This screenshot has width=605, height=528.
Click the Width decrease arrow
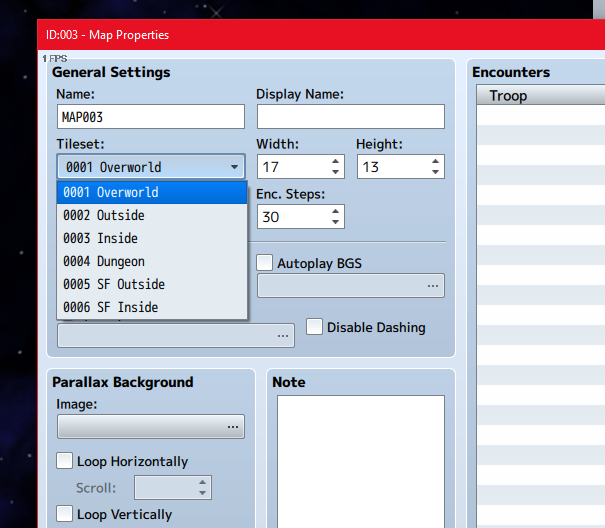pyautogui.click(x=335, y=172)
